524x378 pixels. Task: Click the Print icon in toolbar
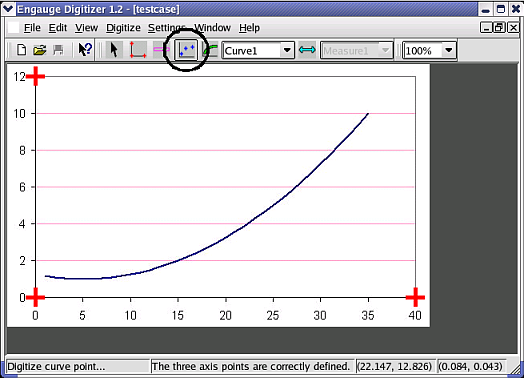pyautogui.click(x=58, y=50)
